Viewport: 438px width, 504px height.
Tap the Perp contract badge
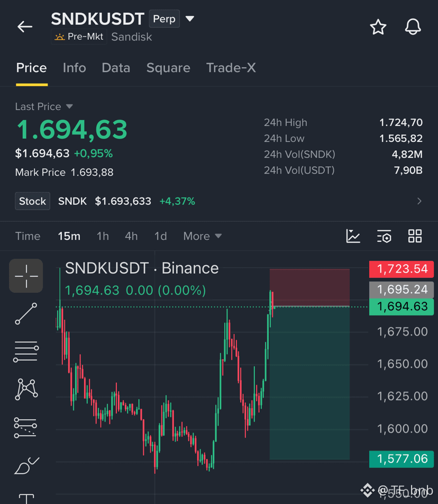[x=164, y=19]
